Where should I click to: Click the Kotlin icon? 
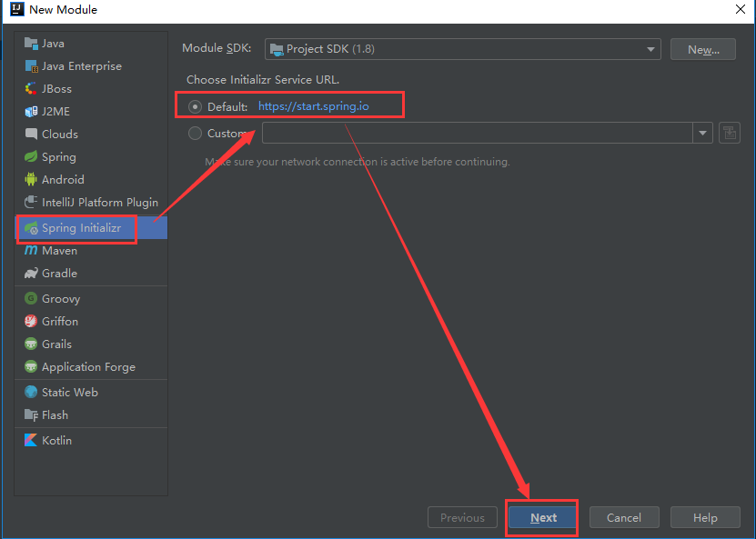(x=31, y=440)
